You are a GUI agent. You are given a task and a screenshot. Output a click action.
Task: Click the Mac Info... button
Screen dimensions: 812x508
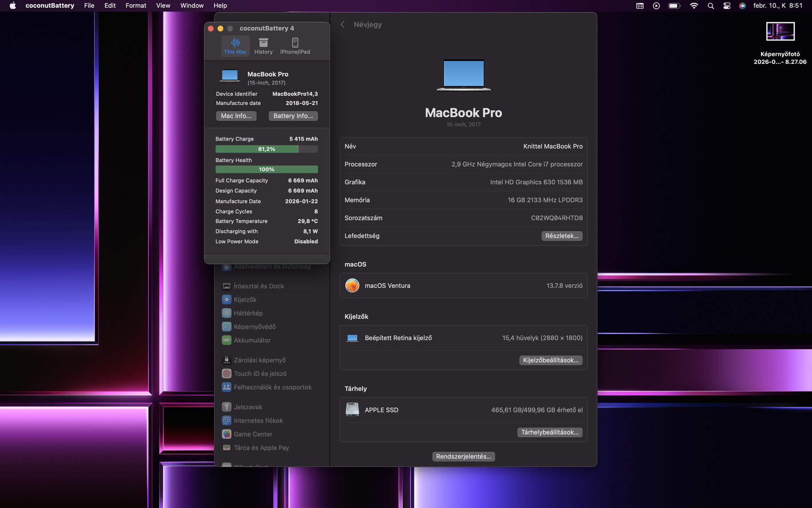(236, 116)
